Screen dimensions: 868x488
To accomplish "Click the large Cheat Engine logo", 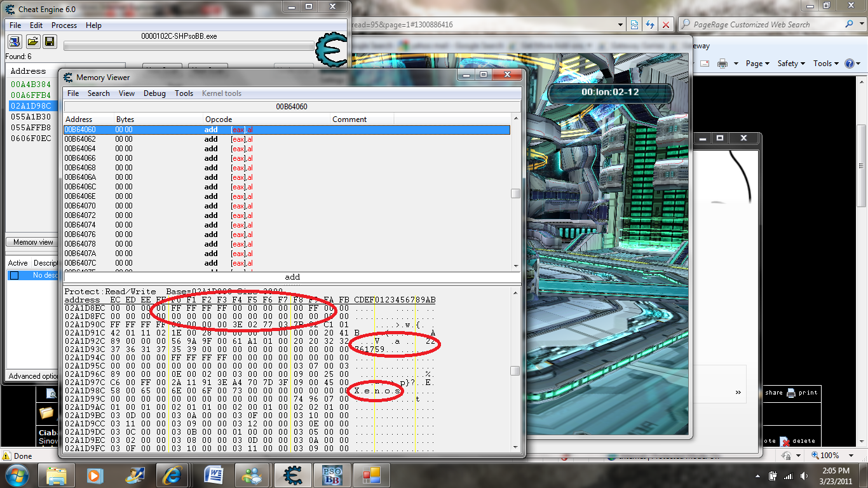I will pyautogui.click(x=331, y=51).
